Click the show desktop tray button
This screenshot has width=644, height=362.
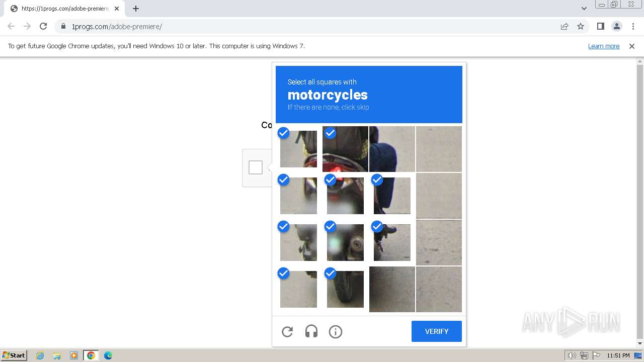click(639, 355)
